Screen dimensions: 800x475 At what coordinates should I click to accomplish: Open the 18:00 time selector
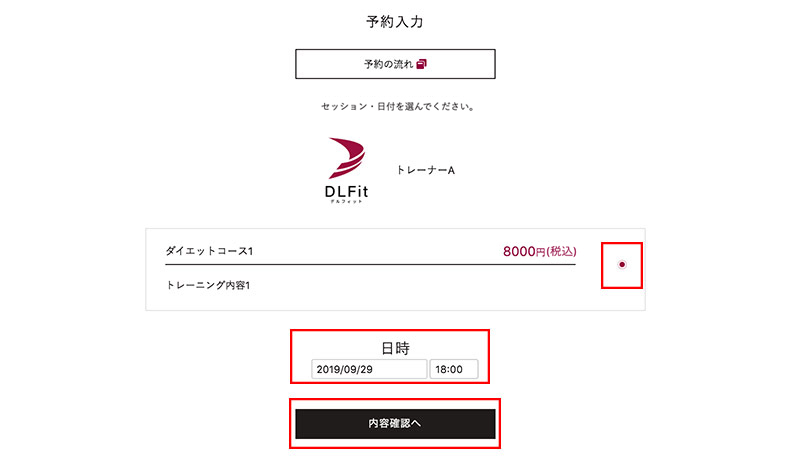click(454, 369)
